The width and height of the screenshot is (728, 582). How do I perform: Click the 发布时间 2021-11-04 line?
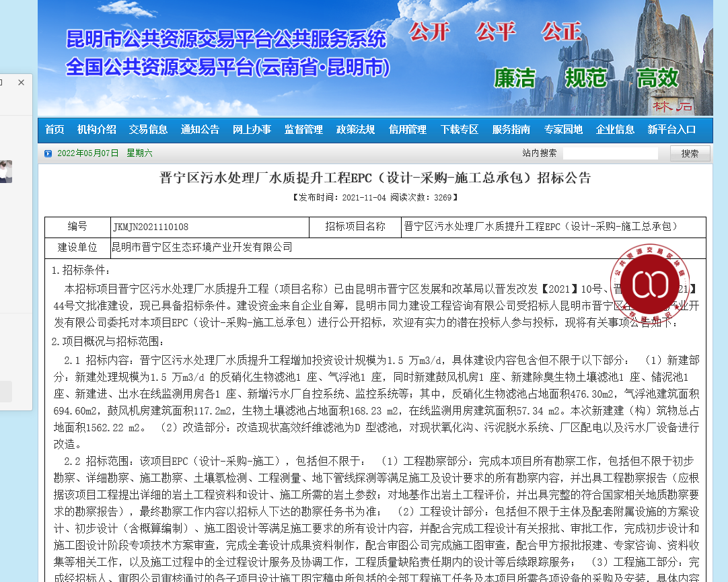[x=375, y=197]
